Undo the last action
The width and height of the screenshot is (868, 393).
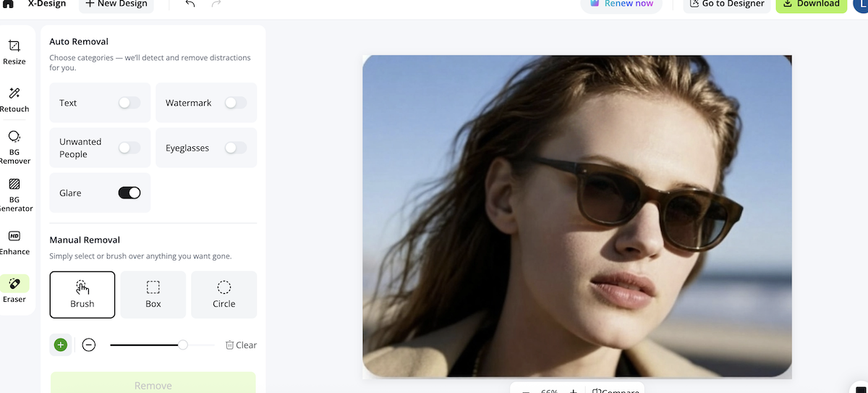tap(190, 4)
